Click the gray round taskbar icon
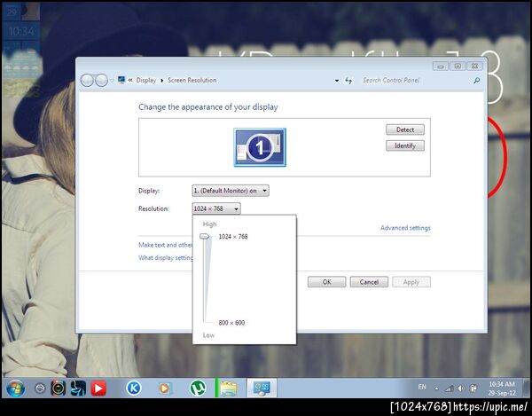This screenshot has width=532, height=416. coord(40,389)
